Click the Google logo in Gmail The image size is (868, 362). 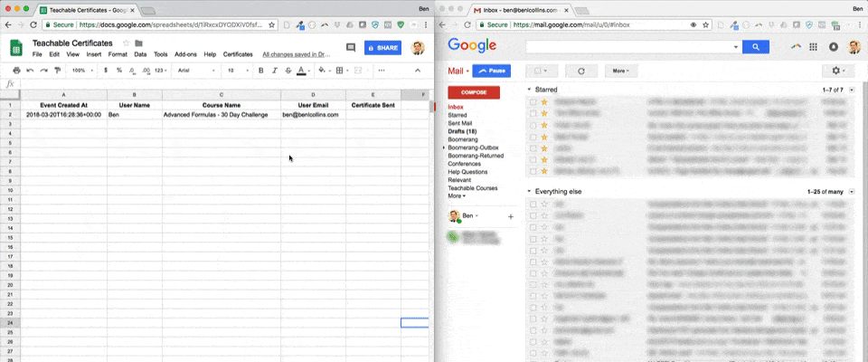point(472,46)
